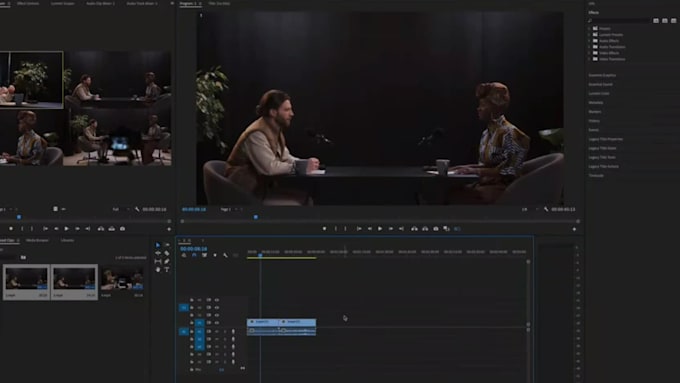Toggle eye visibility on lowest video track
680x383 pixels.
click(x=217, y=323)
